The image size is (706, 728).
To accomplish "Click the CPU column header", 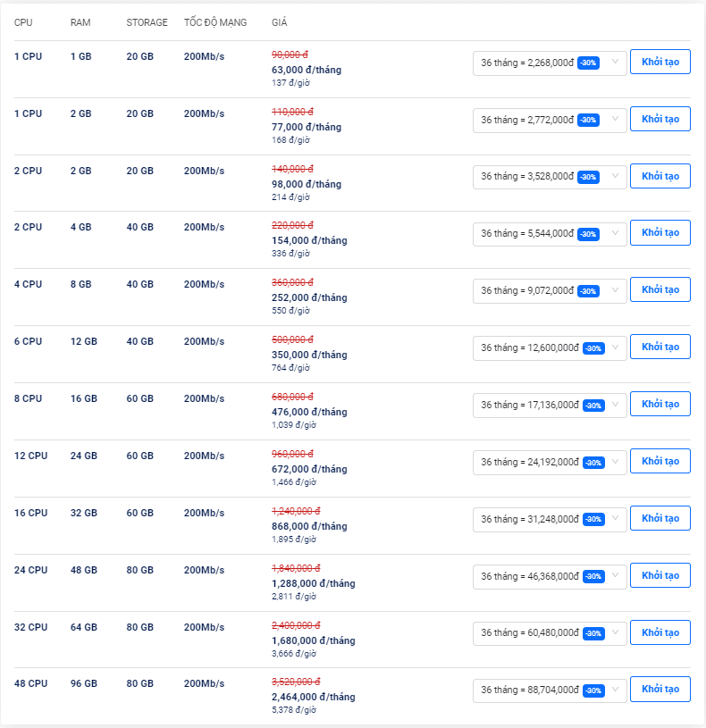I will 23,22.
